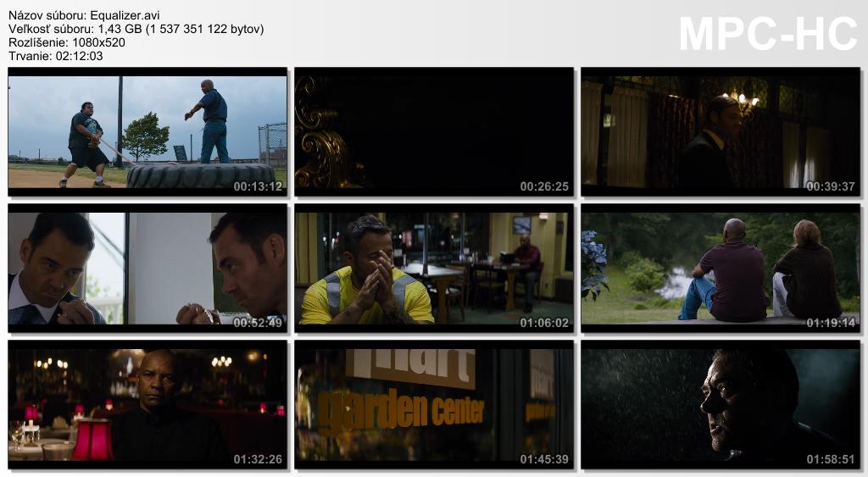Select the 00:26:25 timestamp label
This screenshot has height=477, width=868.
[544, 186]
